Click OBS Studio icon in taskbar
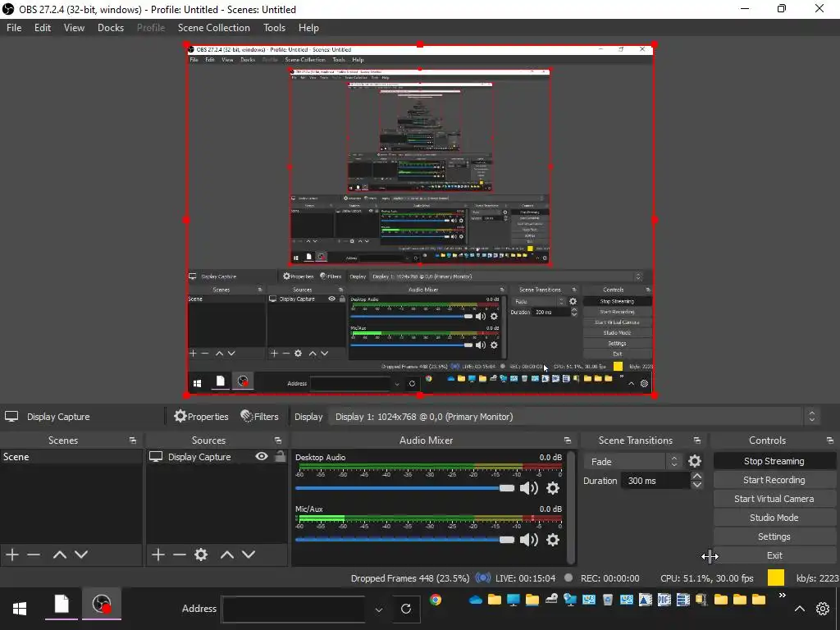 [x=102, y=605]
